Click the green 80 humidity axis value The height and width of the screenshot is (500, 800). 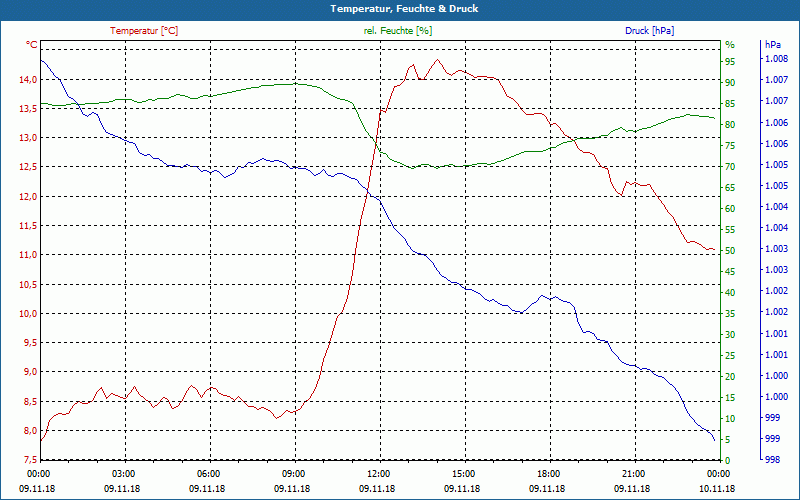coord(730,124)
